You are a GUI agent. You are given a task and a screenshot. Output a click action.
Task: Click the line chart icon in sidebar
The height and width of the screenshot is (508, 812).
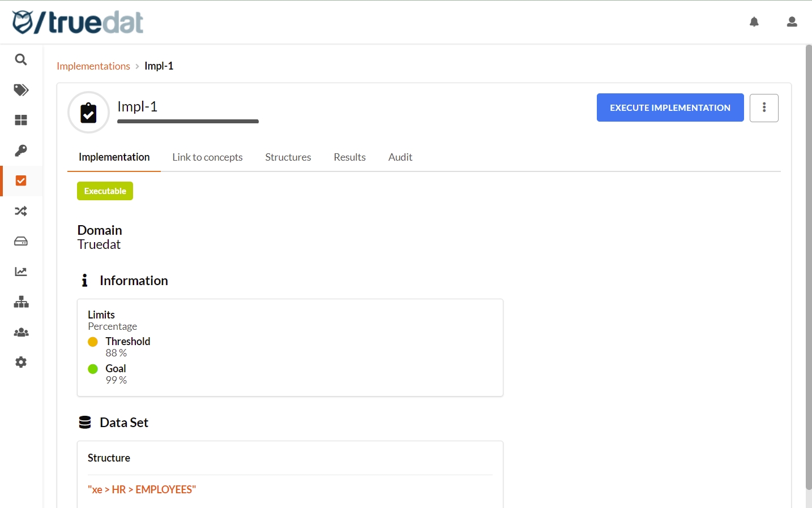21,272
